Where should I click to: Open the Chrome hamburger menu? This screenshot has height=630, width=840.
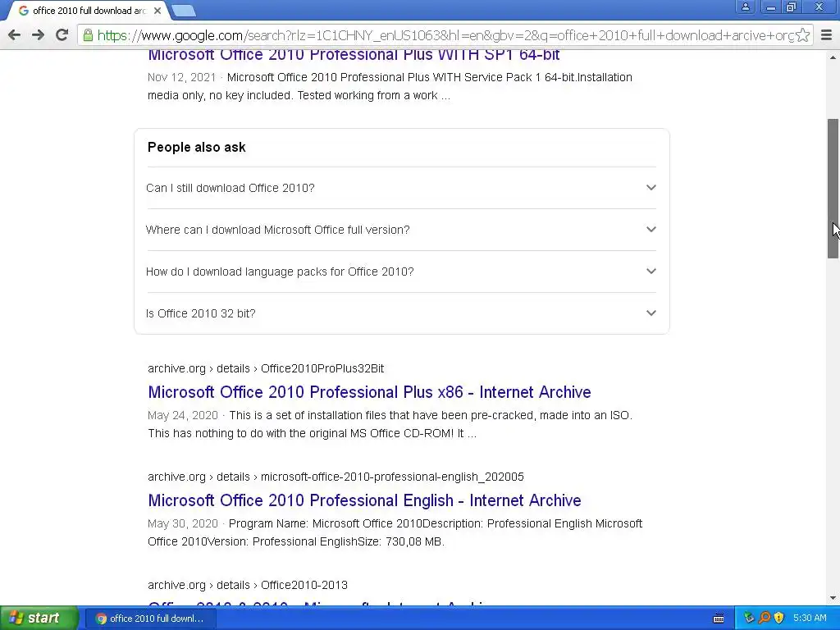point(827,35)
